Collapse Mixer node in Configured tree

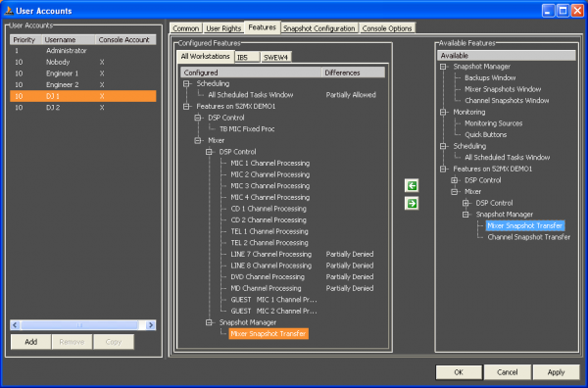coord(198,140)
